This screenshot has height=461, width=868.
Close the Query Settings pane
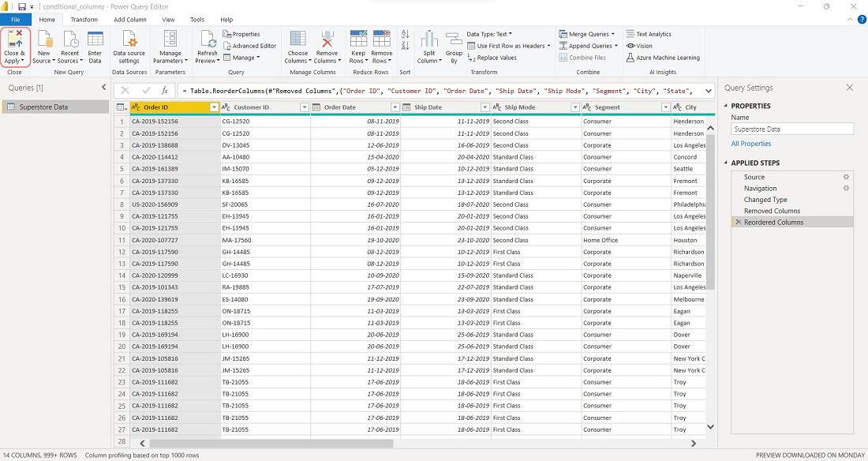849,88
